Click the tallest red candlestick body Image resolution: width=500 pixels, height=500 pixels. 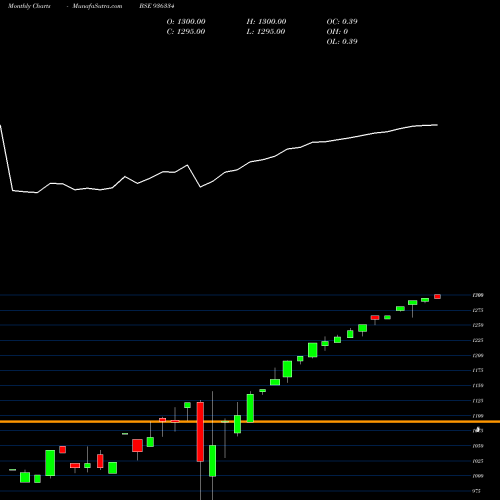[200, 432]
